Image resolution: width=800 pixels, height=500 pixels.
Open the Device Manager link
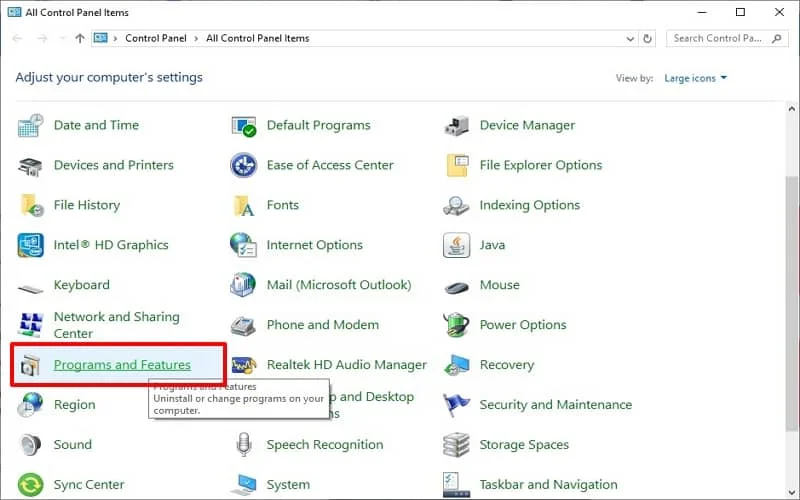(527, 125)
